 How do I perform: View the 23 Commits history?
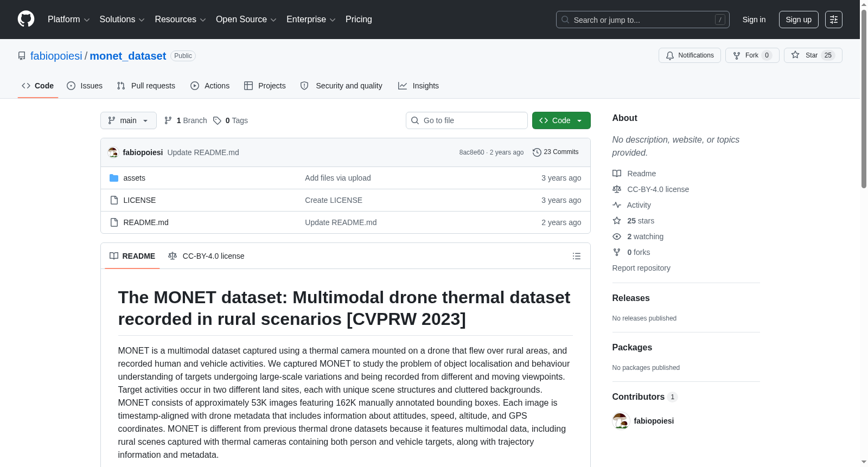pyautogui.click(x=556, y=152)
